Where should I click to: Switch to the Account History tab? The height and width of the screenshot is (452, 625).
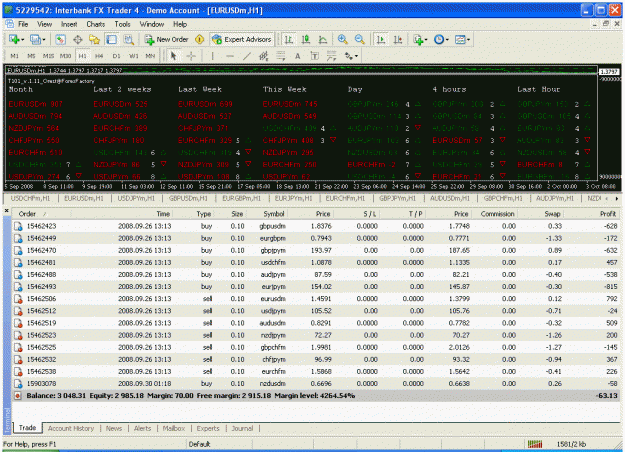pos(71,428)
